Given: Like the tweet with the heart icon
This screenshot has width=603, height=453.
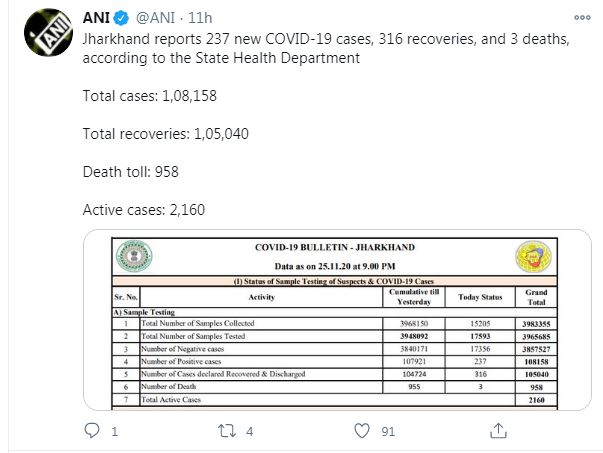Looking at the screenshot, I should pyautogui.click(x=361, y=431).
